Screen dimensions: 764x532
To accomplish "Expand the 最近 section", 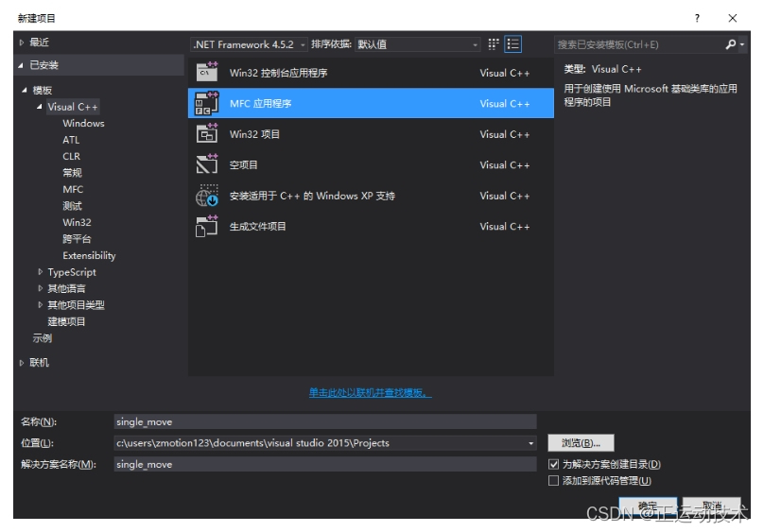I will coord(22,43).
